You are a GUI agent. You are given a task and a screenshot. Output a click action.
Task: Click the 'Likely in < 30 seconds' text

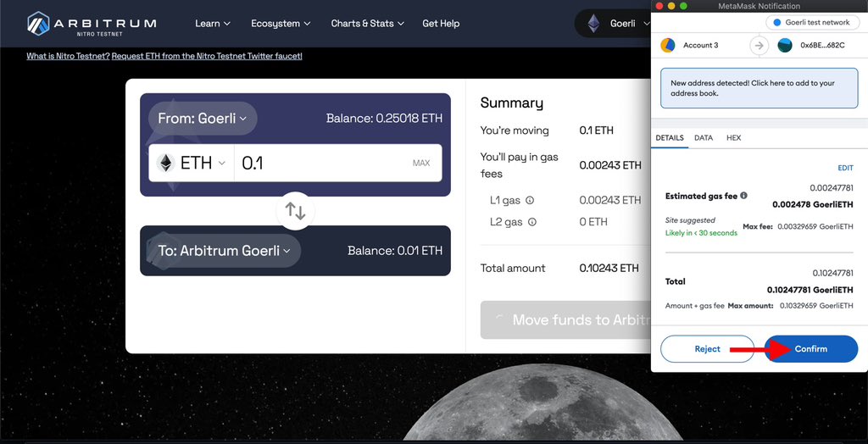(x=701, y=233)
